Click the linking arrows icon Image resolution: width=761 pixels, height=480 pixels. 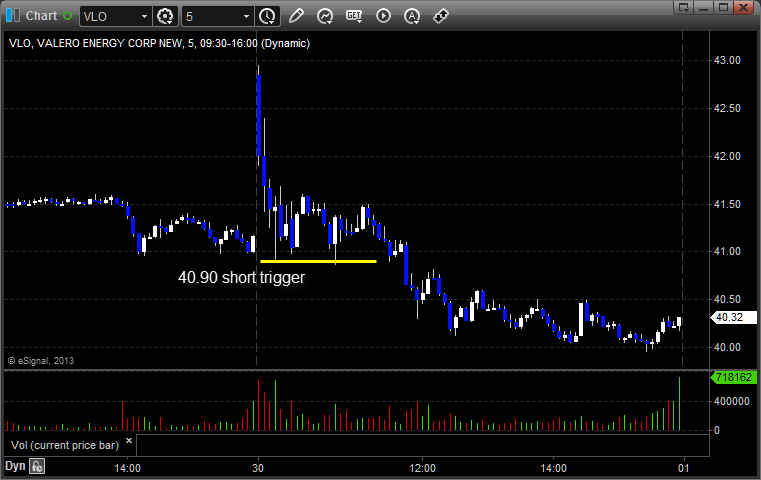pos(441,16)
